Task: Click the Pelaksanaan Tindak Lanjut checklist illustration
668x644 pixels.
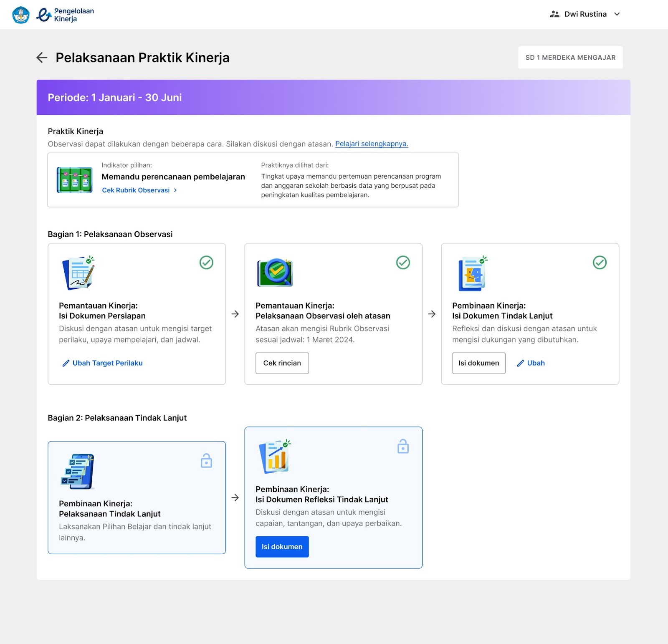Action: coord(78,472)
